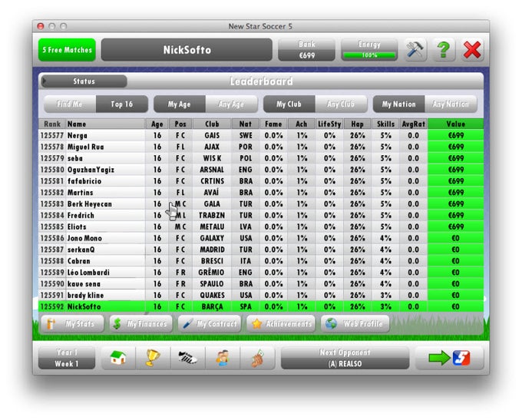Select the Find Me filter
522x420 pixels.
70,104
